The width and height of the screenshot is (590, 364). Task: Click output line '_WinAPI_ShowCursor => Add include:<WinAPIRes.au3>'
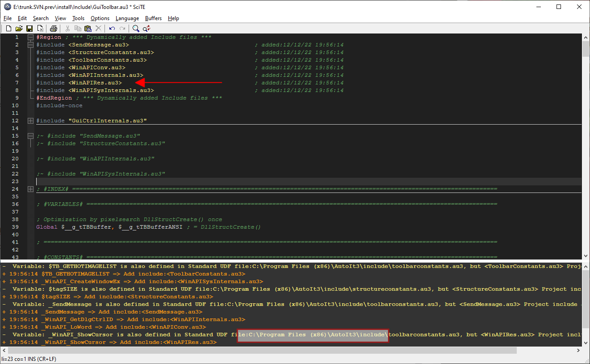[109, 343]
